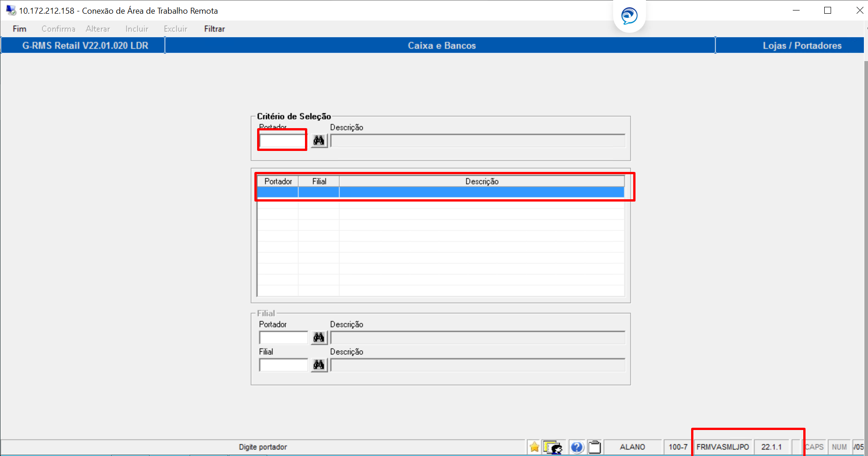The image size is (868, 456).
Task: Open the Filtrar menu
Action: click(x=214, y=29)
